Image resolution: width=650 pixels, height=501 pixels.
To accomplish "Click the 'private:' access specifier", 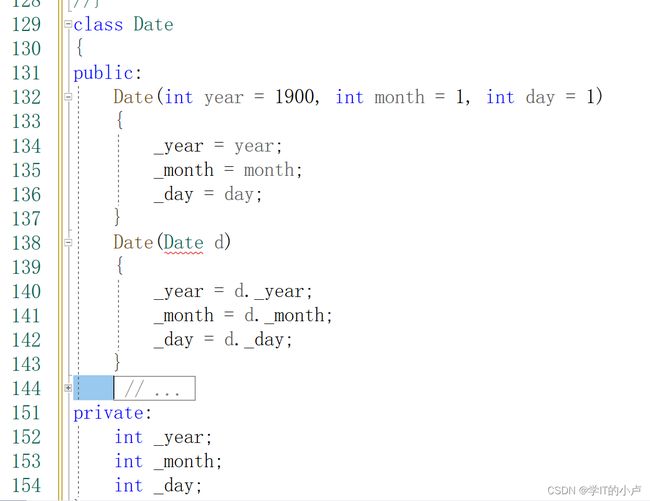I will click(x=113, y=413).
